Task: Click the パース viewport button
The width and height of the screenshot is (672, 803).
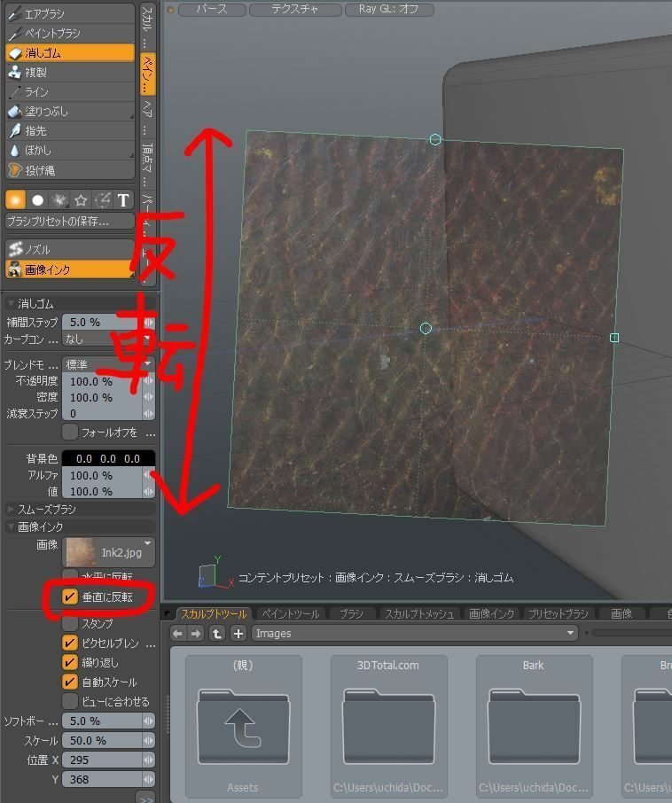Action: (212, 9)
